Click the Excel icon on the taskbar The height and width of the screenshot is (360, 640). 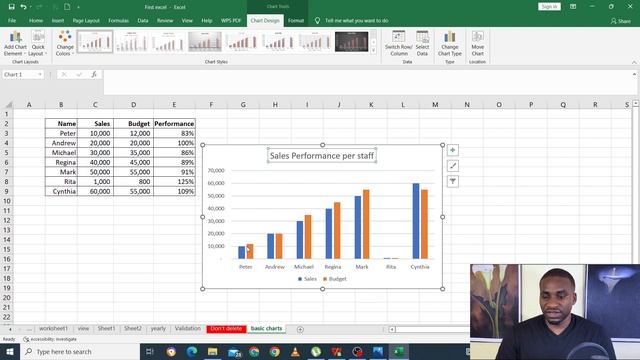click(x=399, y=351)
